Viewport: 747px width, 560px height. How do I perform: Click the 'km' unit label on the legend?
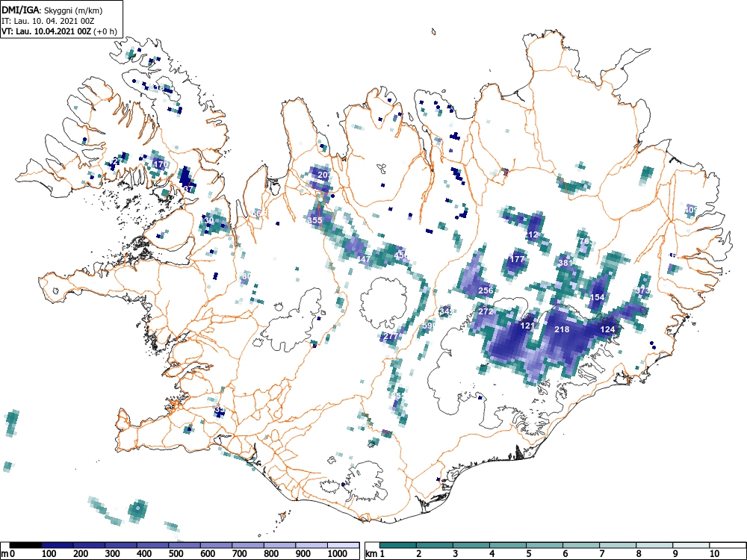pyautogui.click(x=371, y=554)
